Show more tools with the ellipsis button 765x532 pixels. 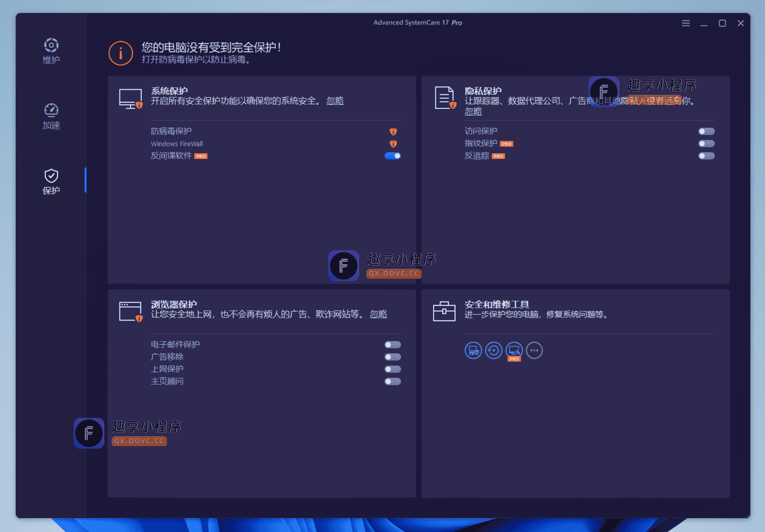click(534, 350)
